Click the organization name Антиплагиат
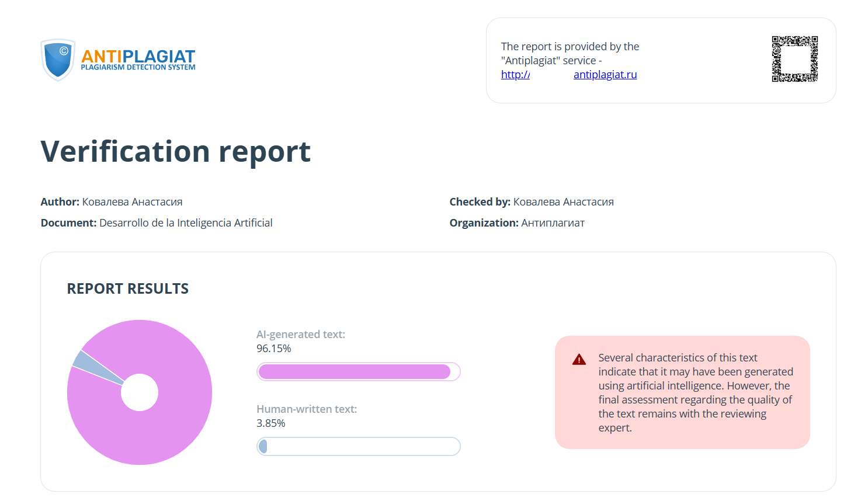 click(553, 223)
